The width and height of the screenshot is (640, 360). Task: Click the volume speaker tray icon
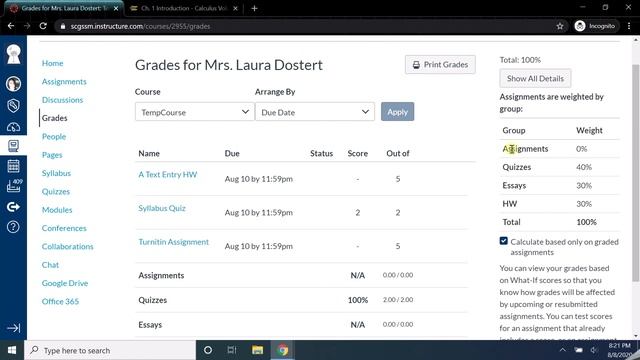click(594, 350)
